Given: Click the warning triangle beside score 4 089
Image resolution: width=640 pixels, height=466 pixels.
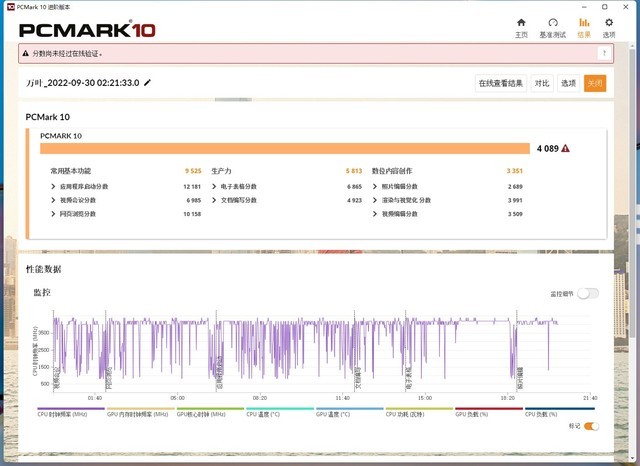Looking at the screenshot, I should [565, 149].
